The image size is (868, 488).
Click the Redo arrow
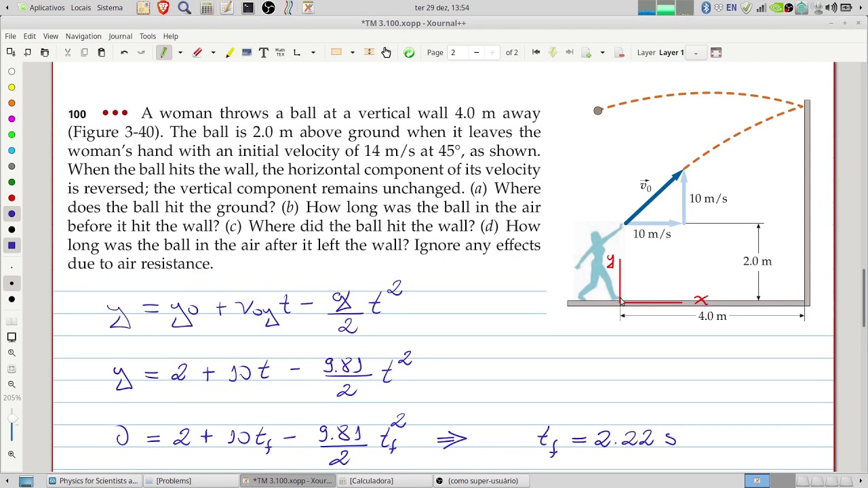141,52
